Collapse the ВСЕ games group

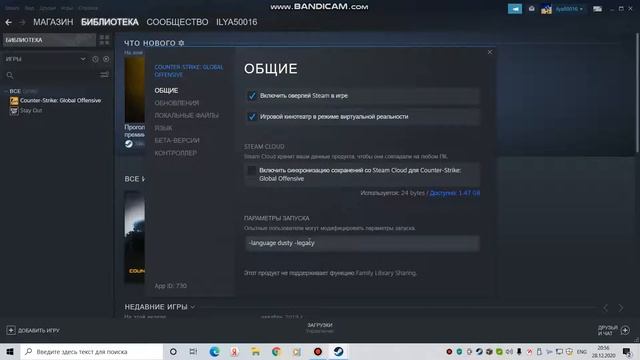pos(6,91)
